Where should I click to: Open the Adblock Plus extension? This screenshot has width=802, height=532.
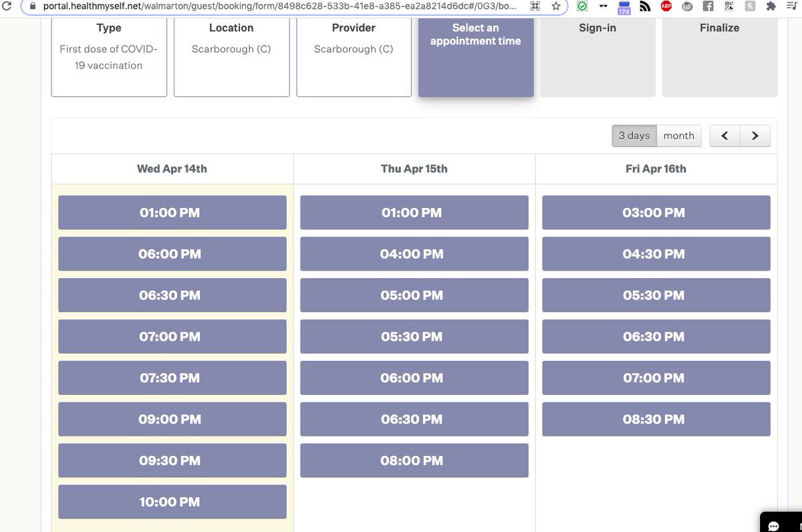[666, 6]
